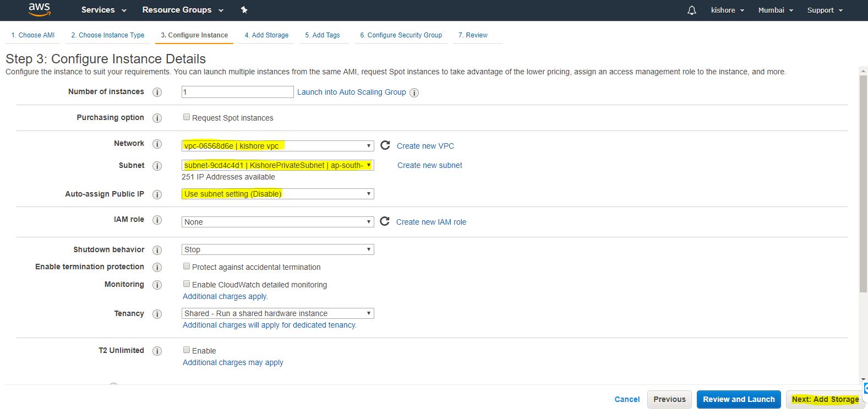
Task: Expand the Auto-assign Public IP dropdown
Action: click(x=277, y=194)
